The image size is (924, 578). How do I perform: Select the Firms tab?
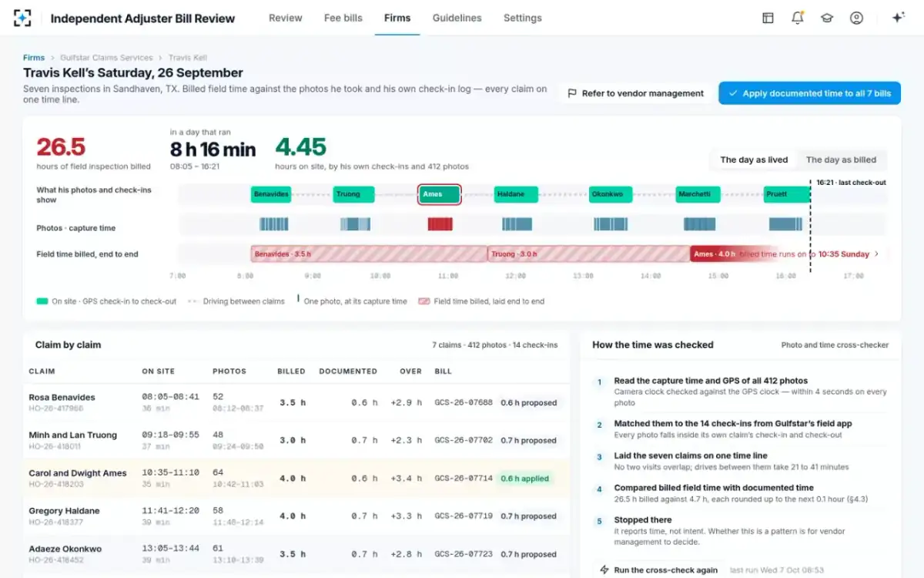pos(397,18)
